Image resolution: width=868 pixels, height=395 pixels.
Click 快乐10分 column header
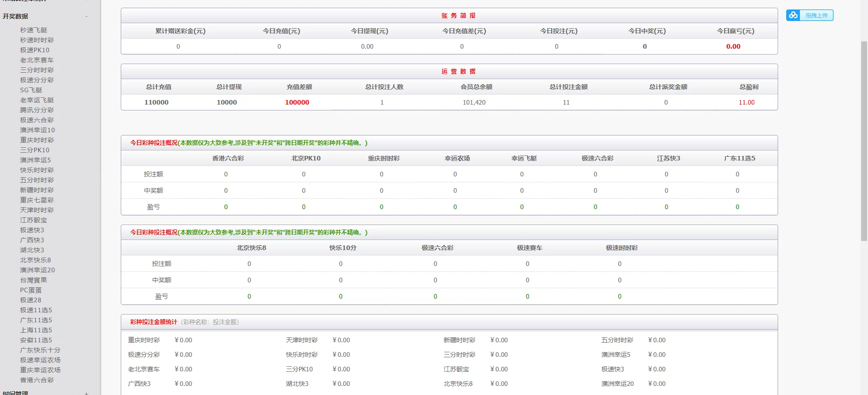[x=343, y=248]
